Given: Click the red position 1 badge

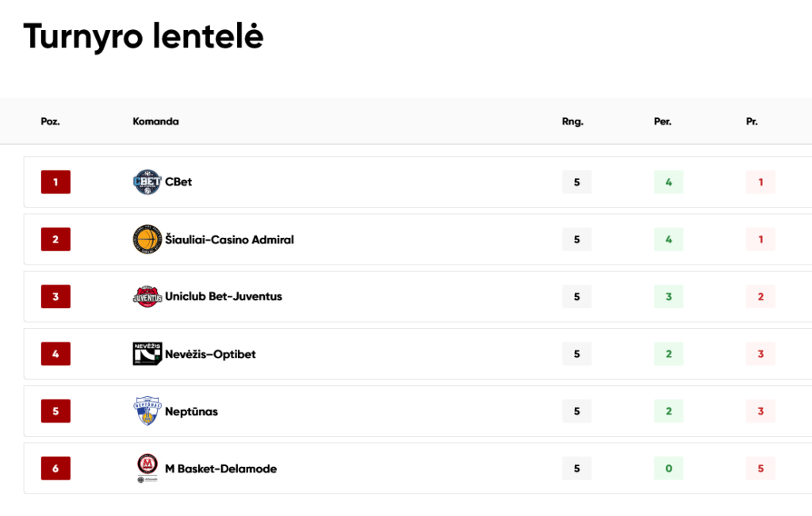Looking at the screenshot, I should coord(56,182).
